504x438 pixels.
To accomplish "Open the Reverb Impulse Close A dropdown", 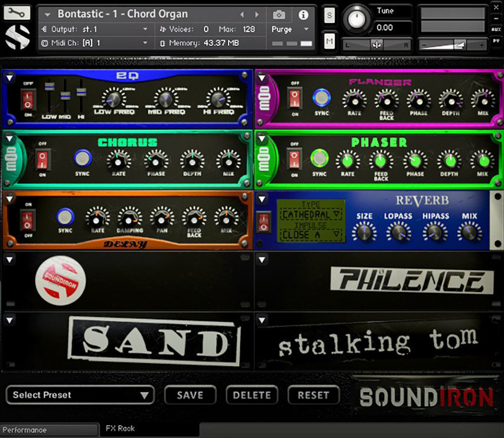I will click(x=311, y=235).
